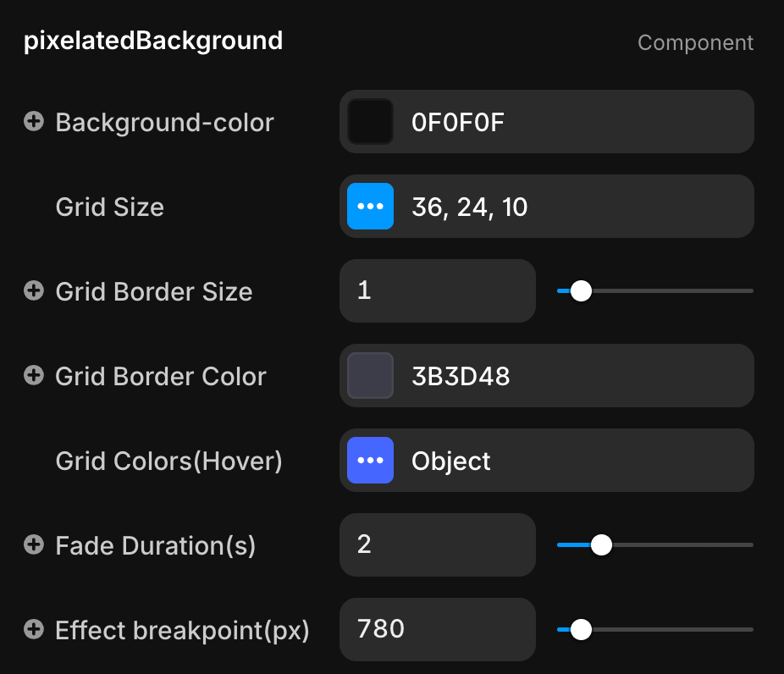Open Grid Colors(Hover) ellipsis button

370,461
